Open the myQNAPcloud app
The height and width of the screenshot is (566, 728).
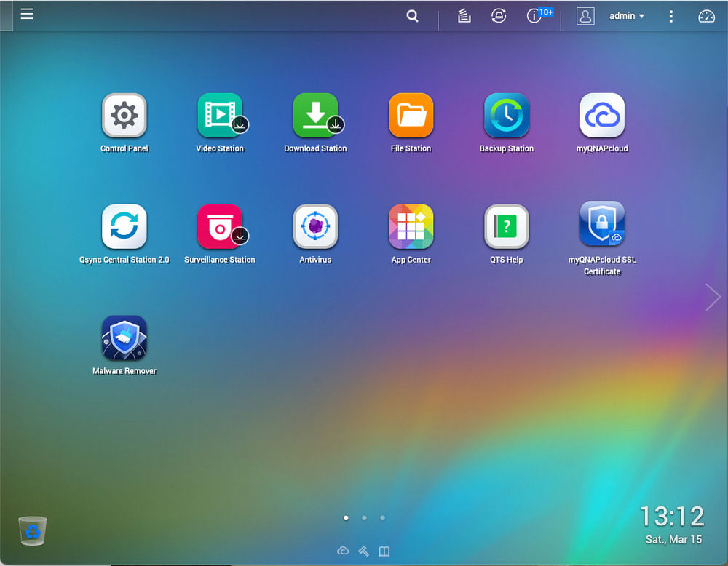602,116
